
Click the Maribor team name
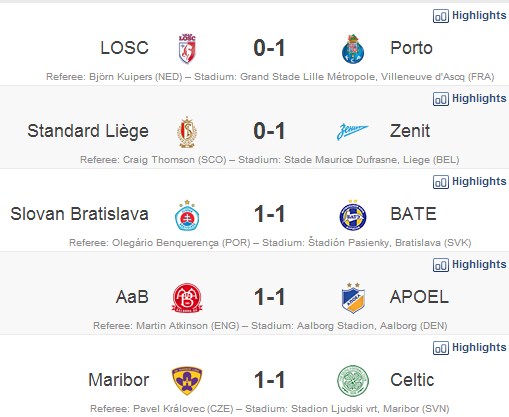point(118,380)
